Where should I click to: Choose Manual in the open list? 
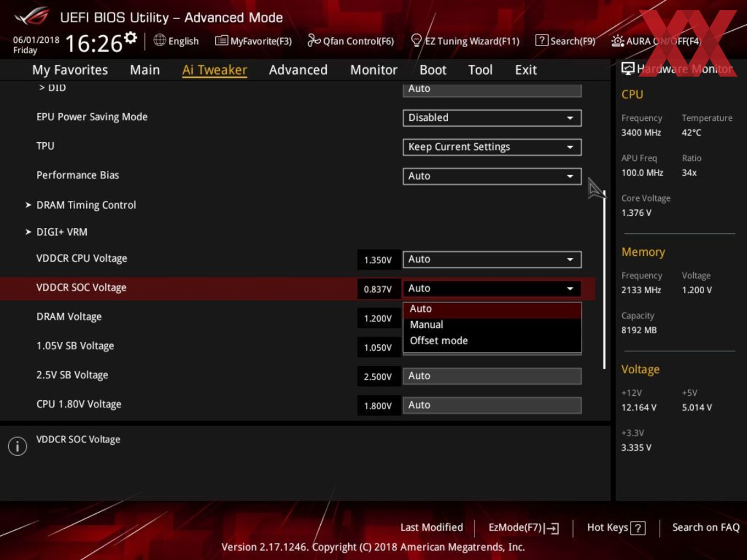[492, 324]
